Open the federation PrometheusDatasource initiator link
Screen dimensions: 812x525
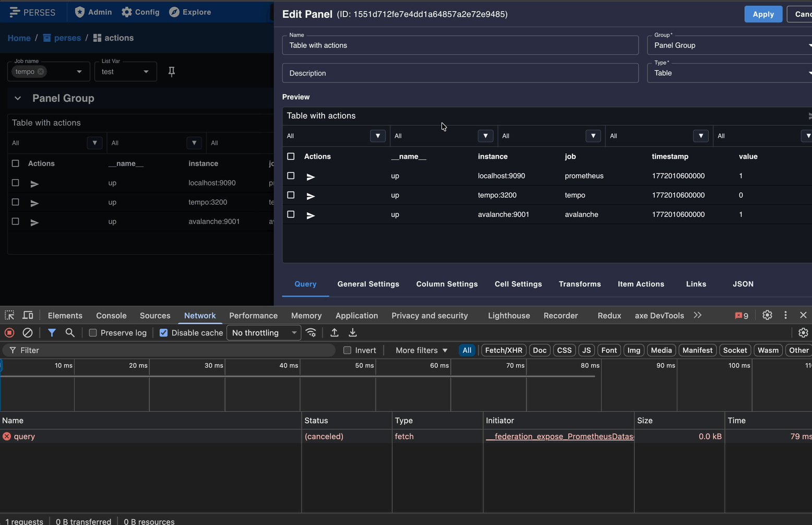click(559, 436)
